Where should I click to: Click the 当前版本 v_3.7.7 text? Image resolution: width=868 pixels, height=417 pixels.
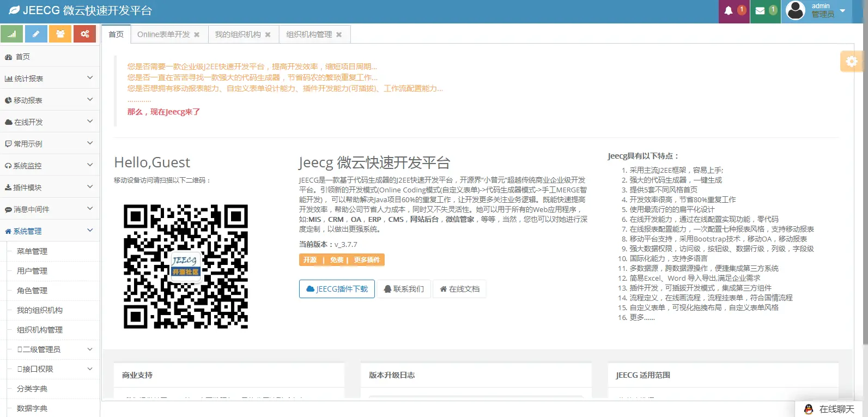point(328,245)
